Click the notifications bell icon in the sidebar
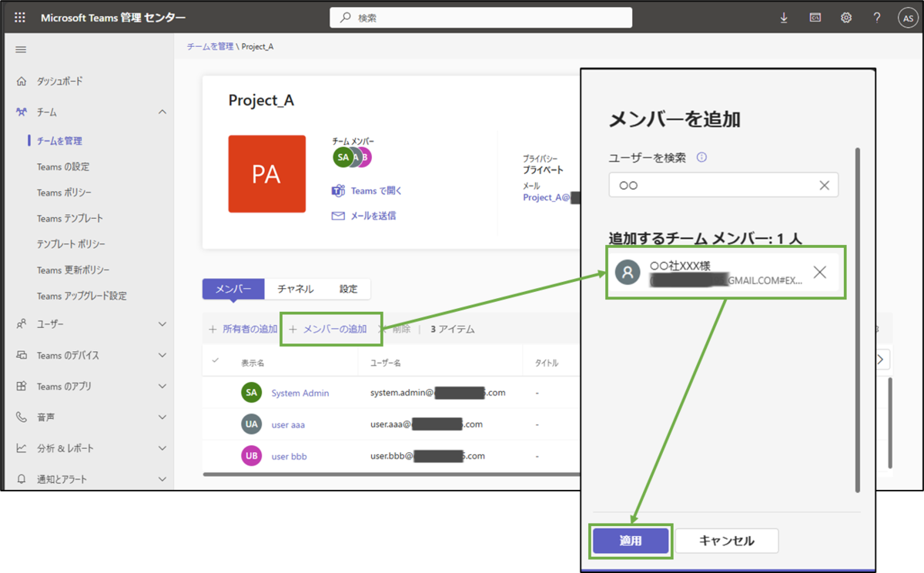Viewport: 924px width, 573px height. 22,478
